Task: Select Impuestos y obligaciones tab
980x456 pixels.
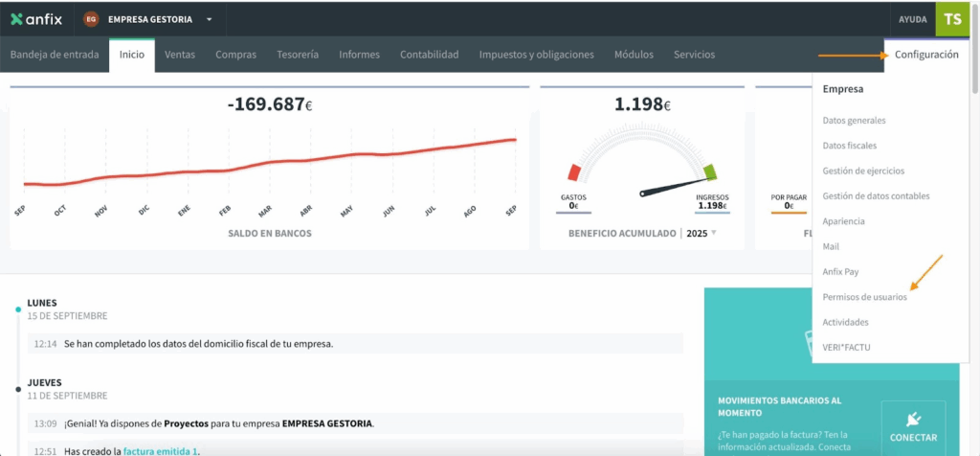Action: click(x=536, y=55)
